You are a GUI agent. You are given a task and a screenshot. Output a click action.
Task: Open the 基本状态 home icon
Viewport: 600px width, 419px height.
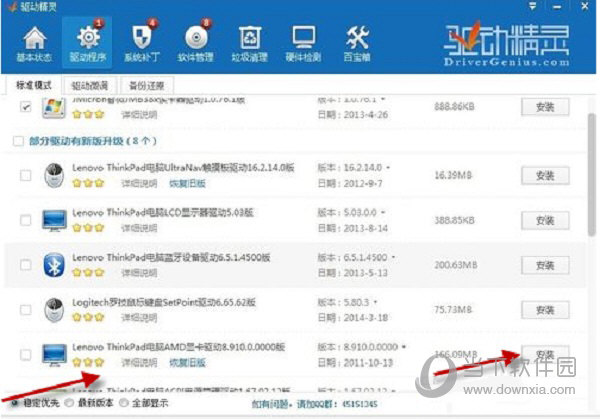[34, 43]
